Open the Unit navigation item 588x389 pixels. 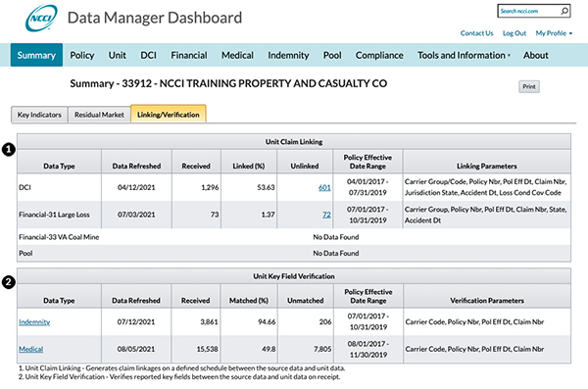117,55
